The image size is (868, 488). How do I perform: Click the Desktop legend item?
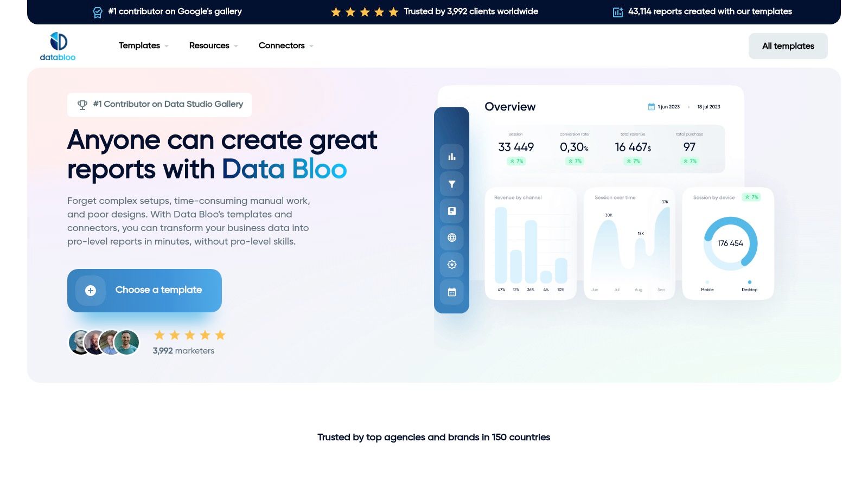click(749, 286)
